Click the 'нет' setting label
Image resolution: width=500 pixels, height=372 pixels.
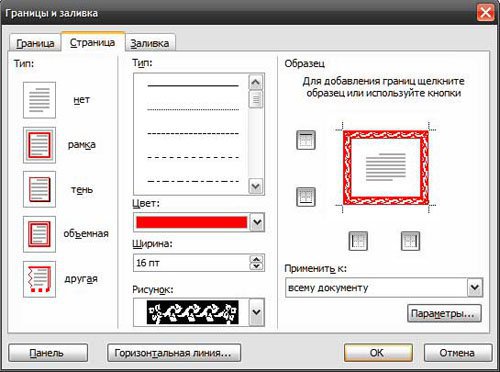(81, 100)
